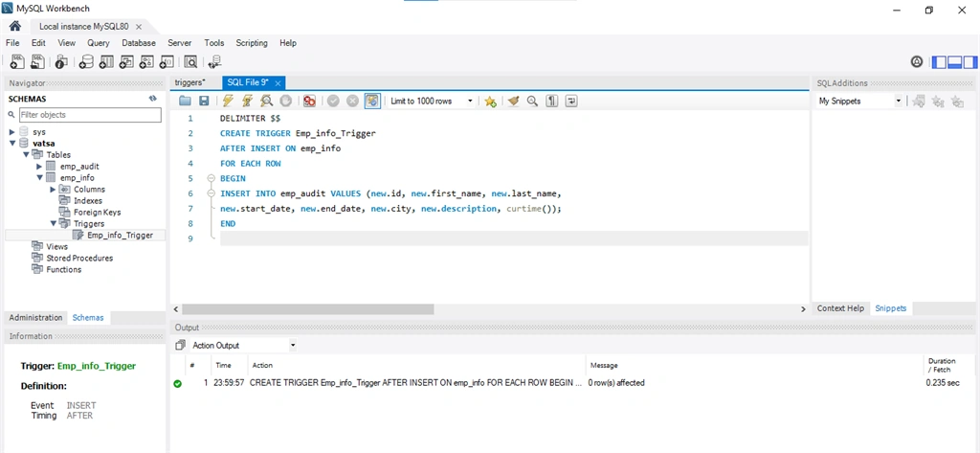This screenshot has height=453, width=980.
Task: Click the Explain query magnifier-lightning icon
Action: click(266, 101)
